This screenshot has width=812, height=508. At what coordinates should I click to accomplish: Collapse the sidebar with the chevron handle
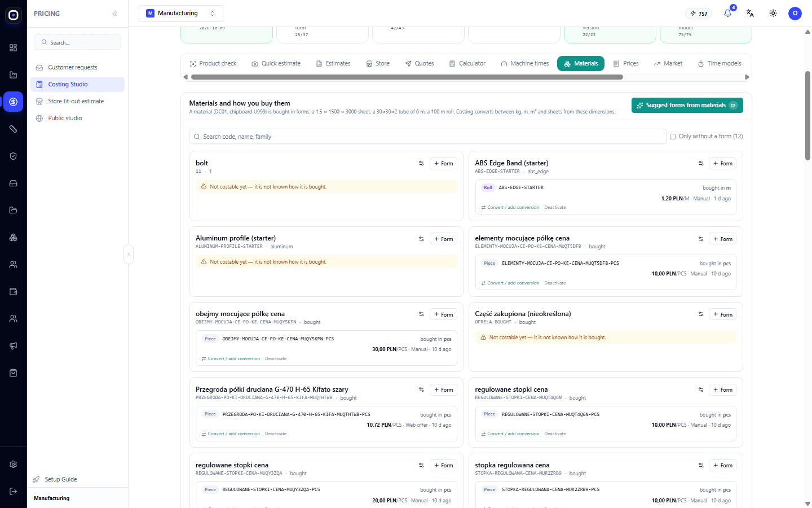pos(129,255)
